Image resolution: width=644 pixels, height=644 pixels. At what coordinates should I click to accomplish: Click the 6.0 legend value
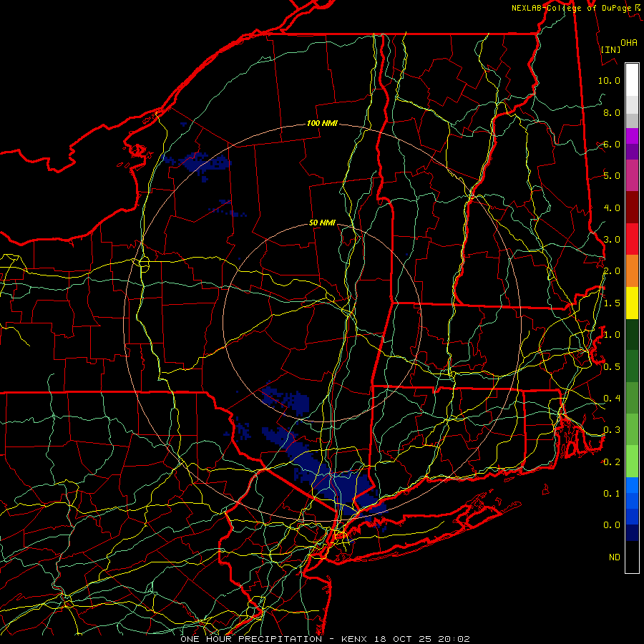pos(612,144)
